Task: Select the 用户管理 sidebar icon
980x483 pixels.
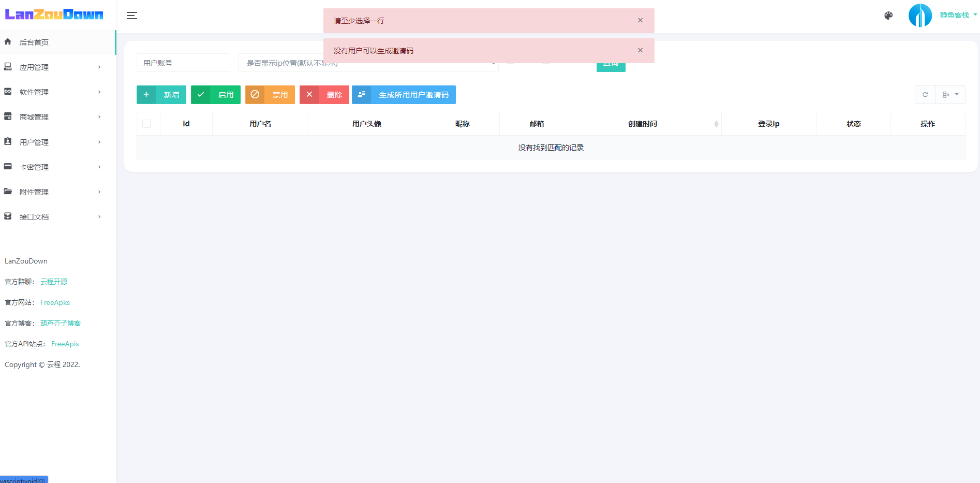Action: (8, 142)
